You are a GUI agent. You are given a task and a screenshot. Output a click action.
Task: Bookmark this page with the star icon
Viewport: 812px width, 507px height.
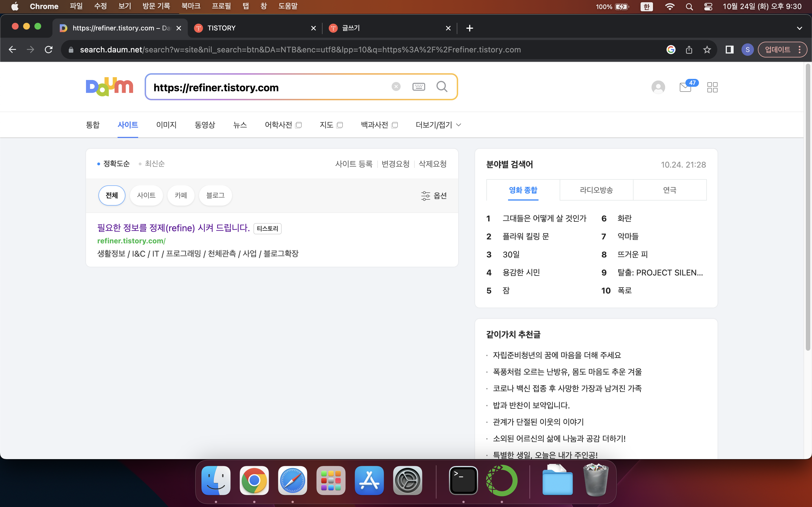(x=707, y=50)
